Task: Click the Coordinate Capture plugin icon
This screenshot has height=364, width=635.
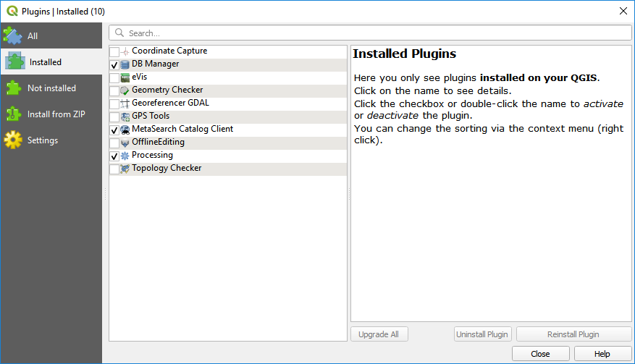Action: [x=125, y=51]
